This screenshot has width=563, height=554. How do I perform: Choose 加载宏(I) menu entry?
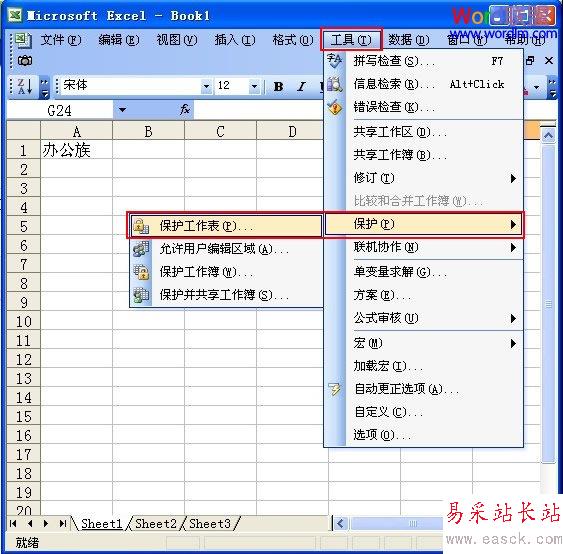(x=423, y=366)
